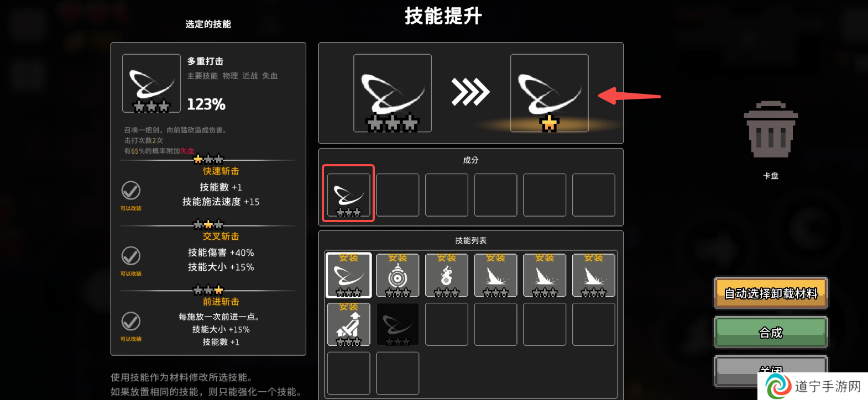The height and width of the screenshot is (400, 868).
Task: Click the source three-star slash skill
Action: (x=393, y=93)
